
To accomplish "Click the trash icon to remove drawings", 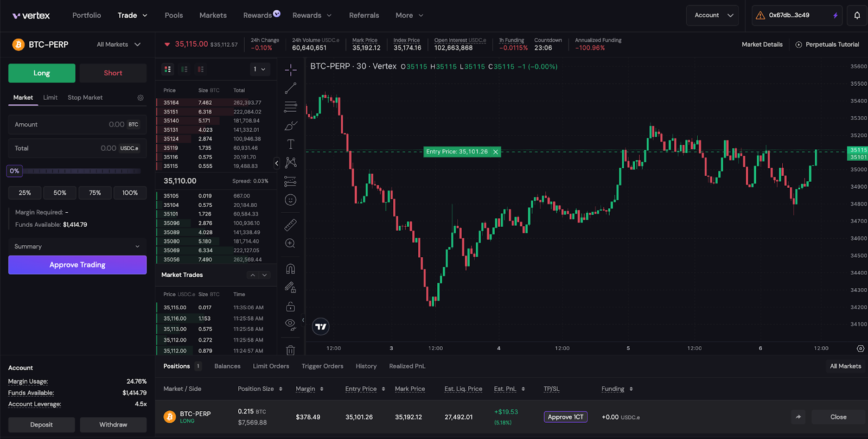I will coord(291,350).
